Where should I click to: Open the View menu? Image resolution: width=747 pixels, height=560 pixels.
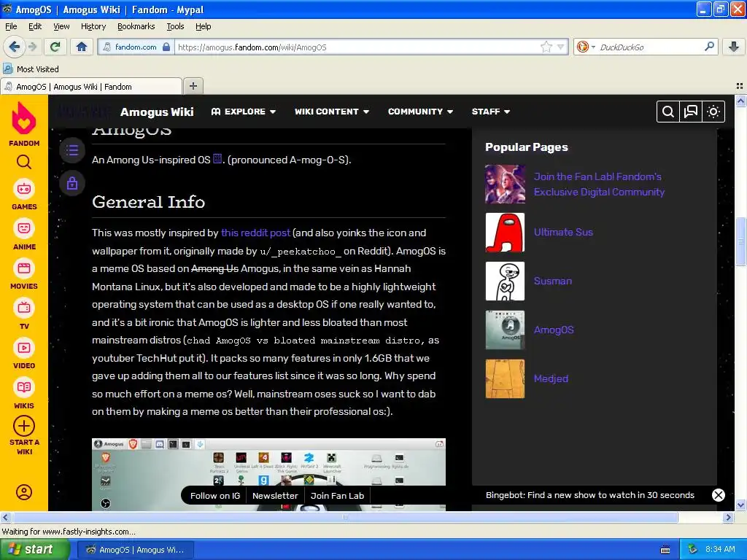[x=61, y=26]
